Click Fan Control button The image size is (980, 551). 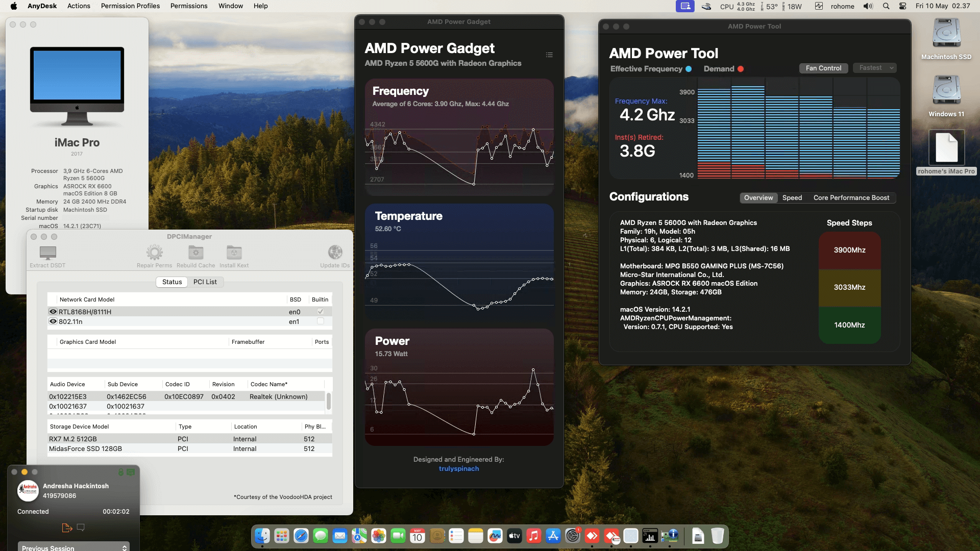[x=823, y=68]
